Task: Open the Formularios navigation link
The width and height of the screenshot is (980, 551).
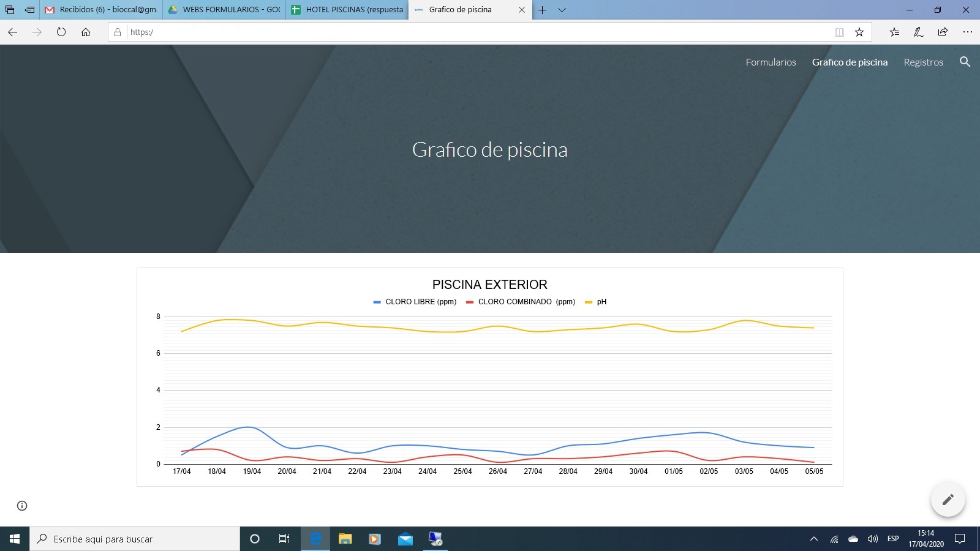Action: [771, 62]
